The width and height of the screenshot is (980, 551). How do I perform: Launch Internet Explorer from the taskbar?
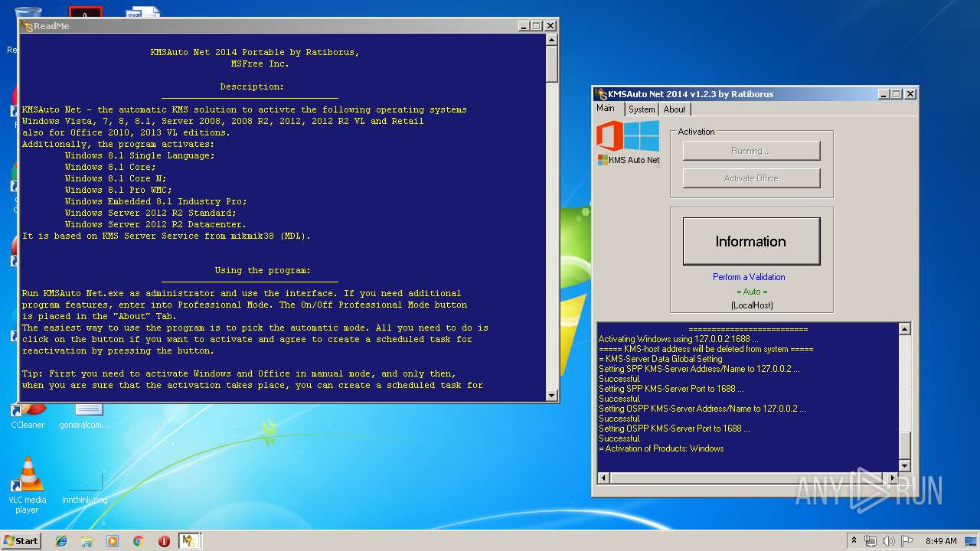point(61,541)
